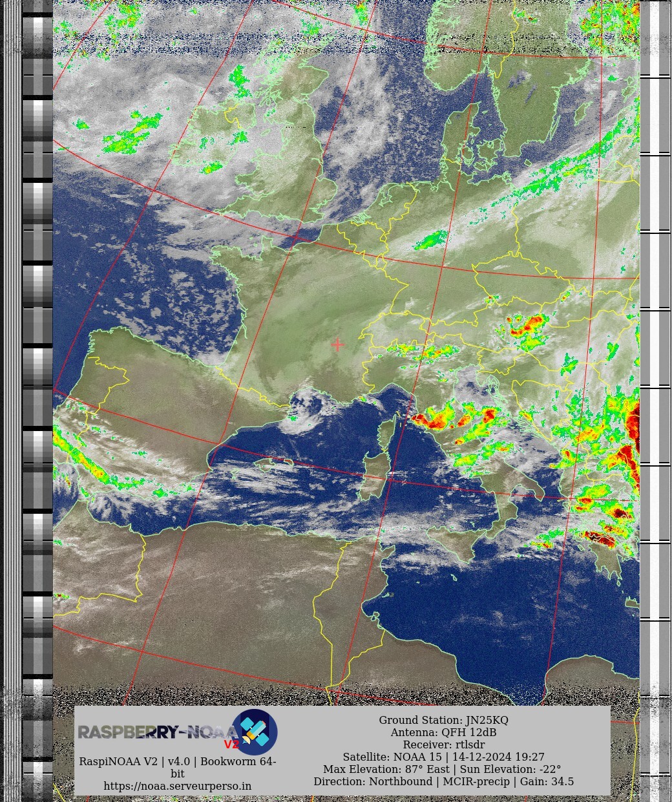Click the RASPBERRY-NOAA logo wordmark
This screenshot has width=672, height=802.
[155, 732]
